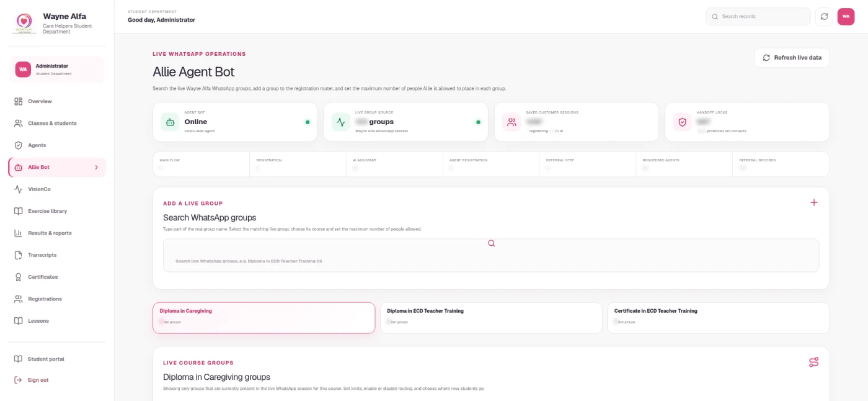
Task: Click the Good day, Administrator greeting
Action: pyautogui.click(x=161, y=20)
